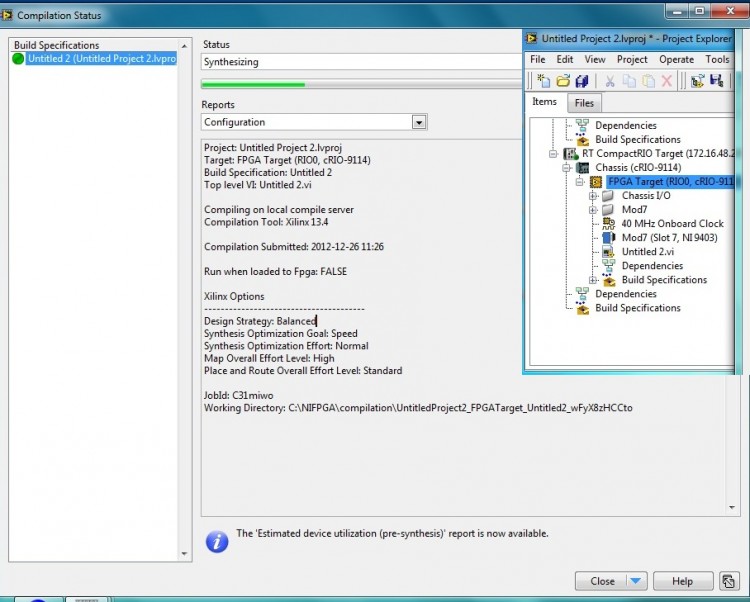Collapse the FPGA Target node
This screenshot has height=602, width=750.
pyautogui.click(x=580, y=182)
